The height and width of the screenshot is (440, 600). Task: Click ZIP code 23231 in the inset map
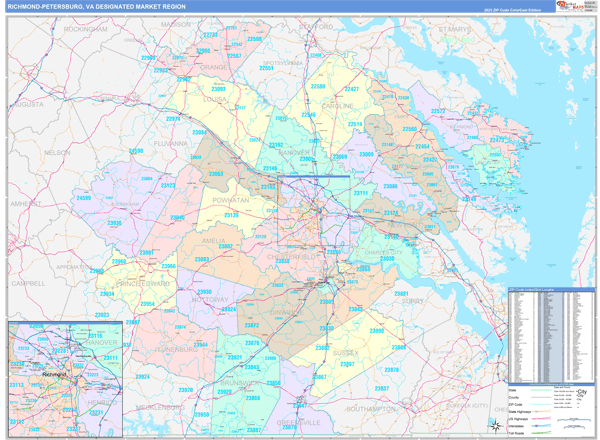[96, 412]
